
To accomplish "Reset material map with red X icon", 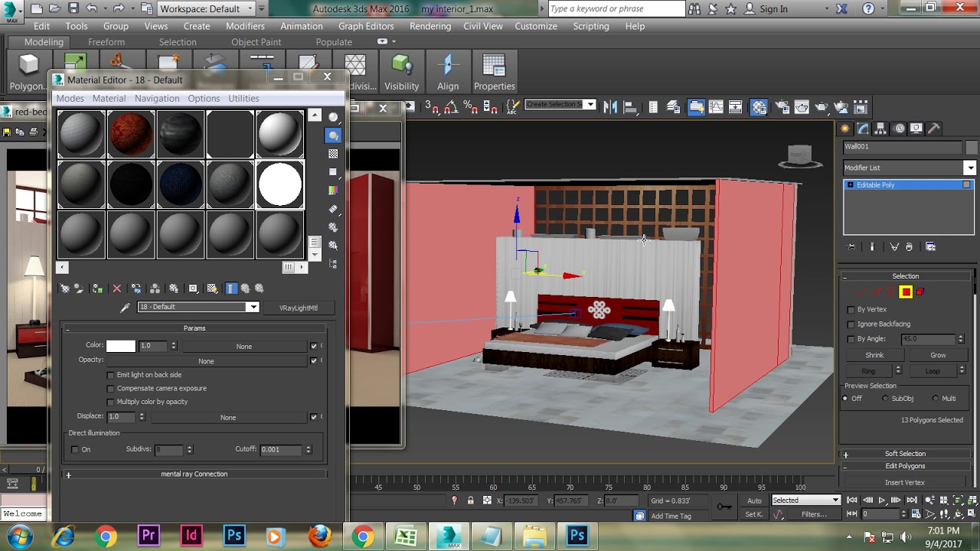I will click(x=117, y=289).
